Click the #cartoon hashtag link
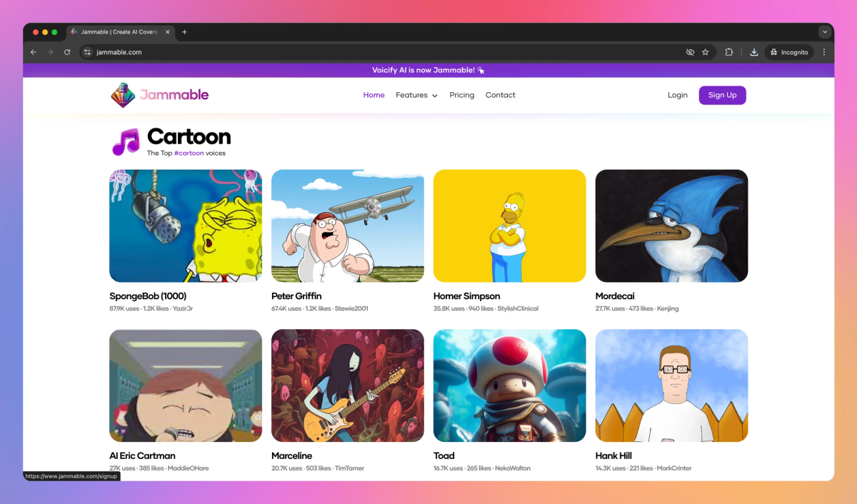Viewport: 857px width, 504px height. tap(189, 153)
